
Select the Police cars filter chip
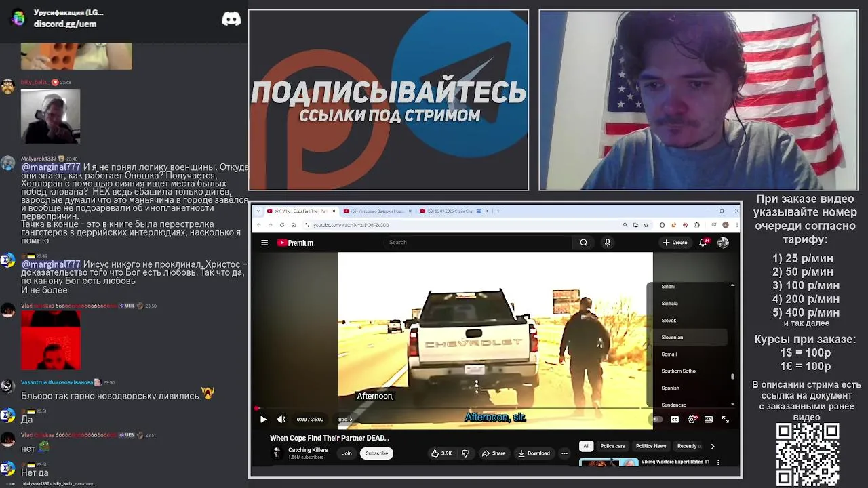[x=612, y=446]
